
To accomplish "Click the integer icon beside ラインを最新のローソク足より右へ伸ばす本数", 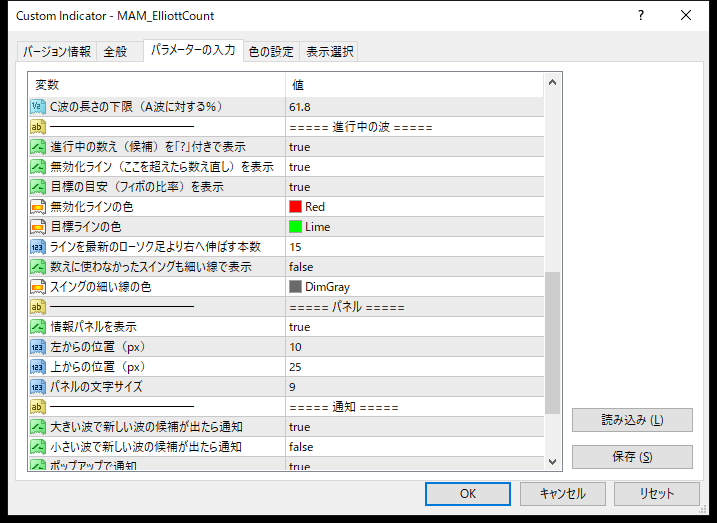I will coord(38,247).
